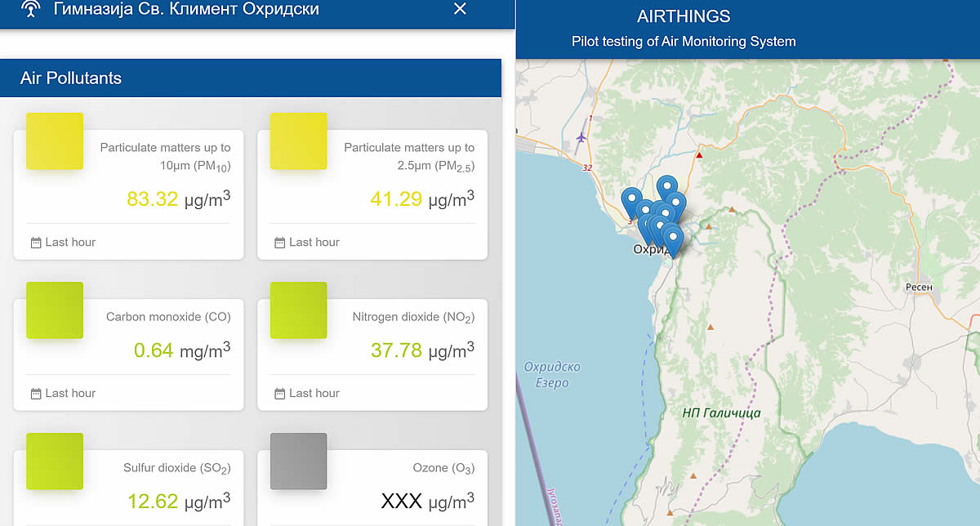Select the Ozone value XXX
The height and width of the screenshot is (526, 980).
click(x=402, y=500)
